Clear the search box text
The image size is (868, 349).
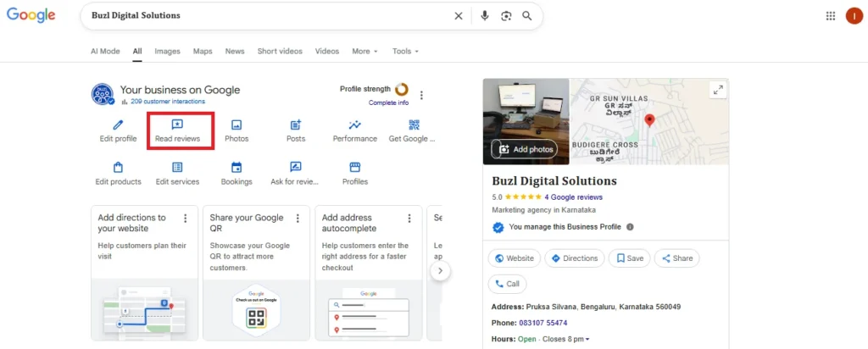pos(459,16)
